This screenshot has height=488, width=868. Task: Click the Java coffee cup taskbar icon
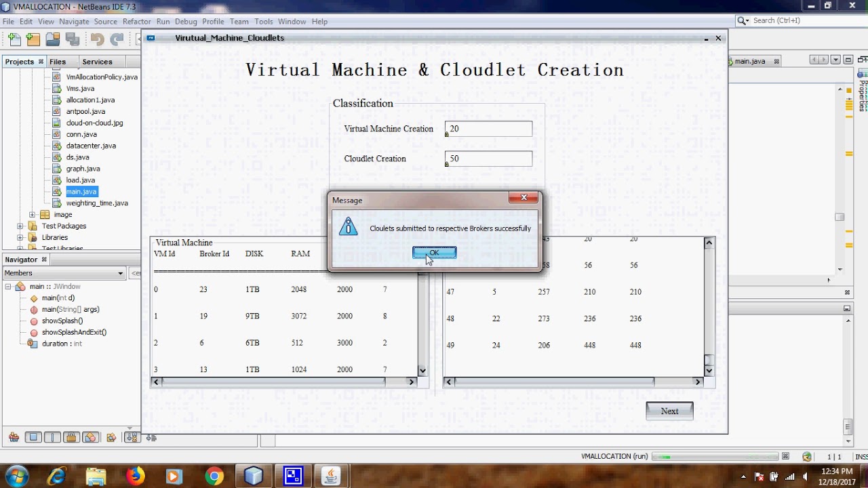(331, 476)
